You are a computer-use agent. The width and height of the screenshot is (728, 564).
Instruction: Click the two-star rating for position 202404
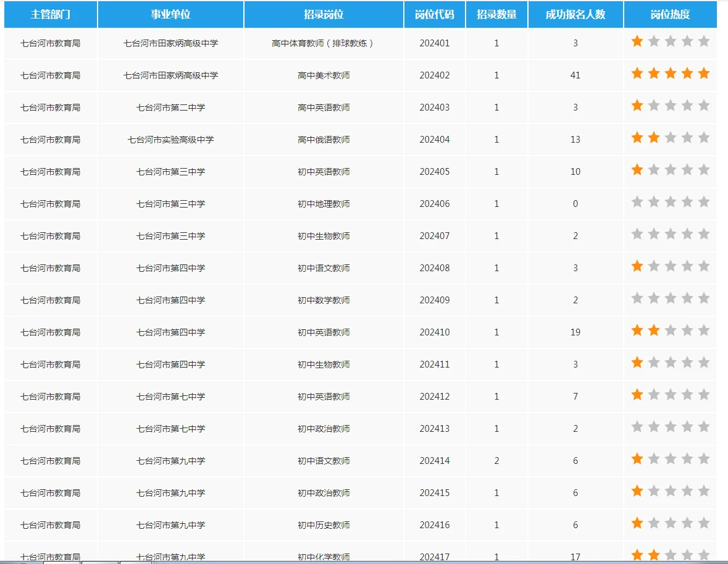point(671,138)
